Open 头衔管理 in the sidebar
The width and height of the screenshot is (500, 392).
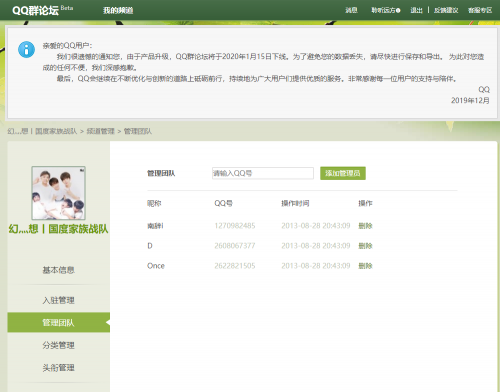pyautogui.click(x=59, y=368)
